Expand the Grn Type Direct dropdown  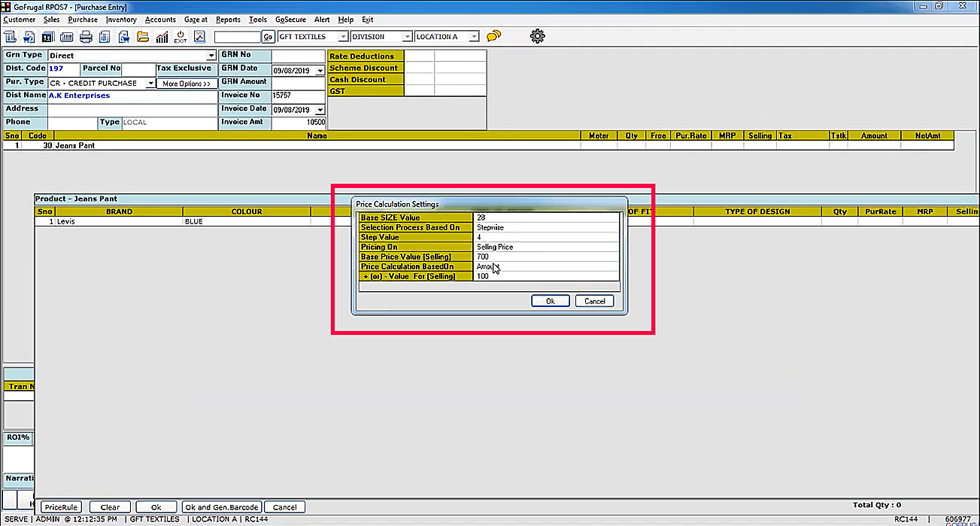pyautogui.click(x=211, y=56)
